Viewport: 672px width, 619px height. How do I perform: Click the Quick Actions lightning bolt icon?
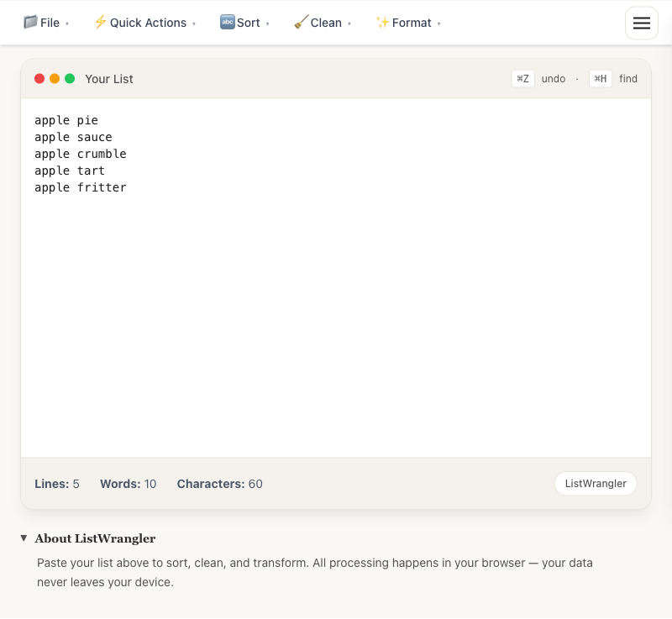[x=101, y=23]
